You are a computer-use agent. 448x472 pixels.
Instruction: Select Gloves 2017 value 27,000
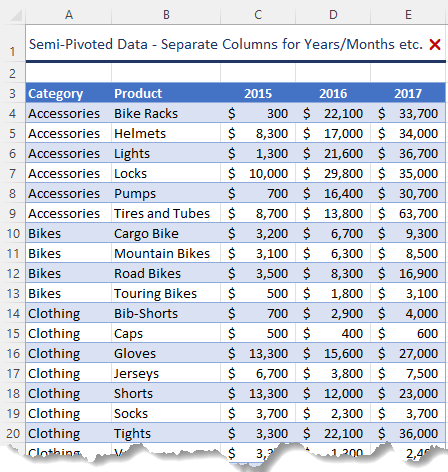[408, 353]
